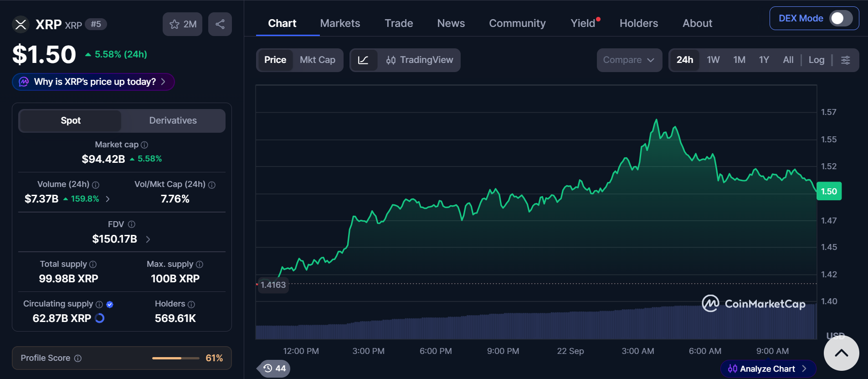Viewport: 868px width, 379px height.
Task: Click Why is XRP's price up today
Action: click(93, 82)
